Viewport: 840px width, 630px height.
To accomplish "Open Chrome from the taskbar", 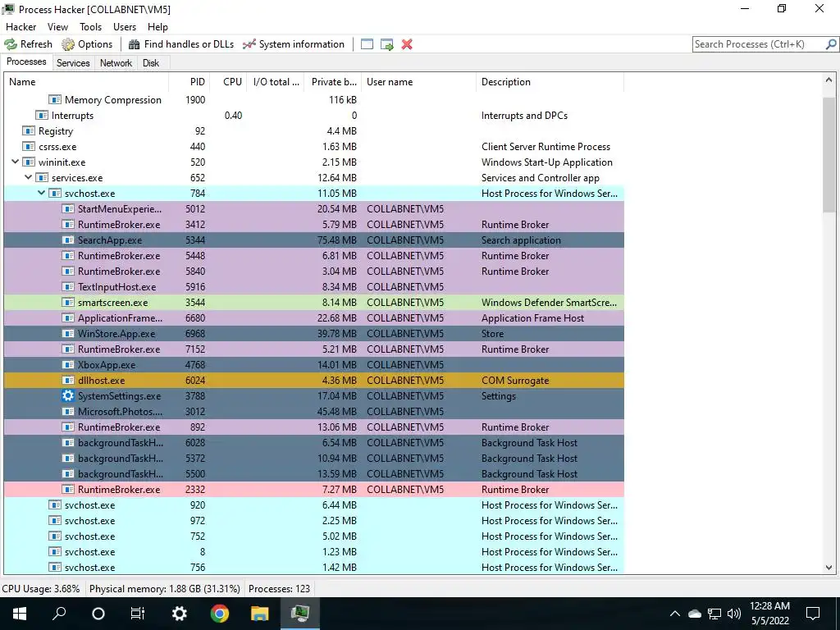I will pyautogui.click(x=220, y=614).
